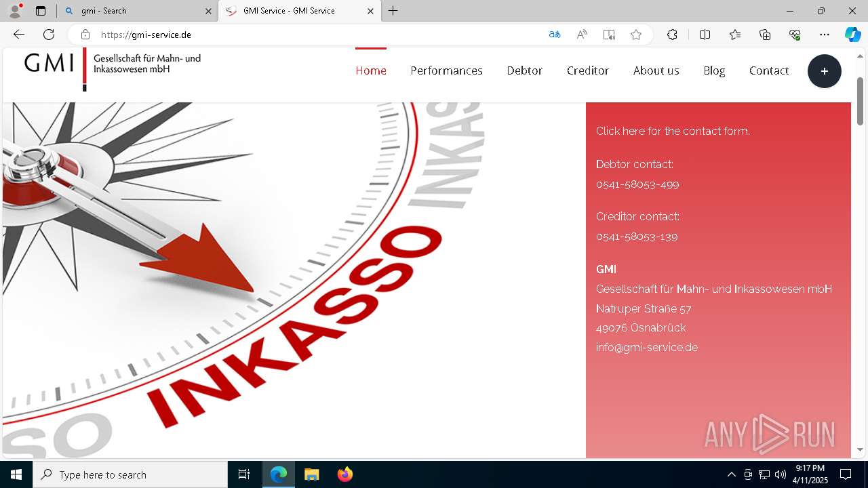Open Browser essentials icon
This screenshot has height=488, width=868.
pyautogui.click(x=795, y=35)
